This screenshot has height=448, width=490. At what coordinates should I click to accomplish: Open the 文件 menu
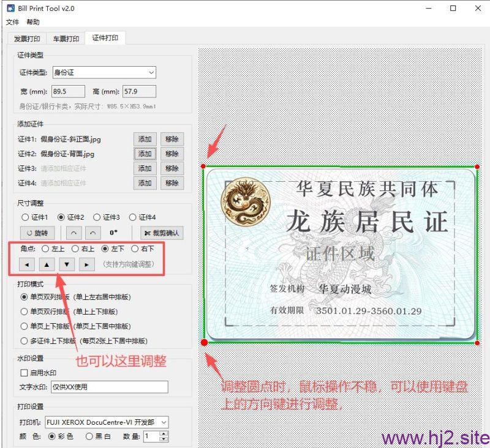[12, 22]
